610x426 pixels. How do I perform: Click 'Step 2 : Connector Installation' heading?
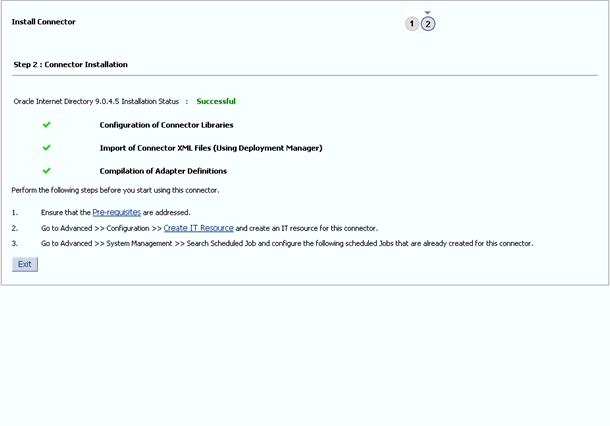(70, 65)
